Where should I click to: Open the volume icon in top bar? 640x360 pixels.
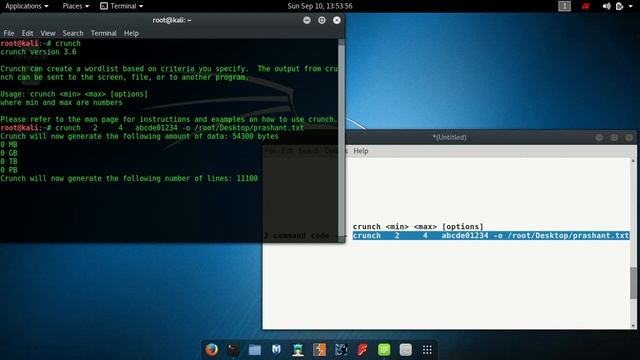coord(607,6)
